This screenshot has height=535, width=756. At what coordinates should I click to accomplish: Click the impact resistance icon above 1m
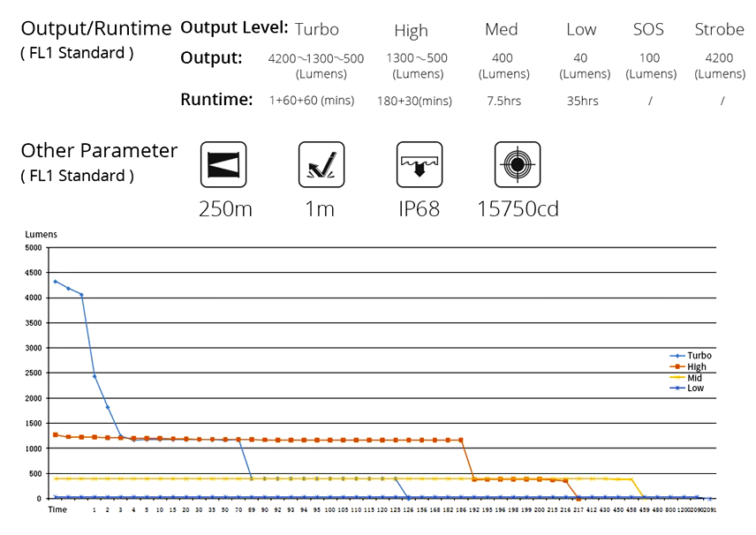321,164
